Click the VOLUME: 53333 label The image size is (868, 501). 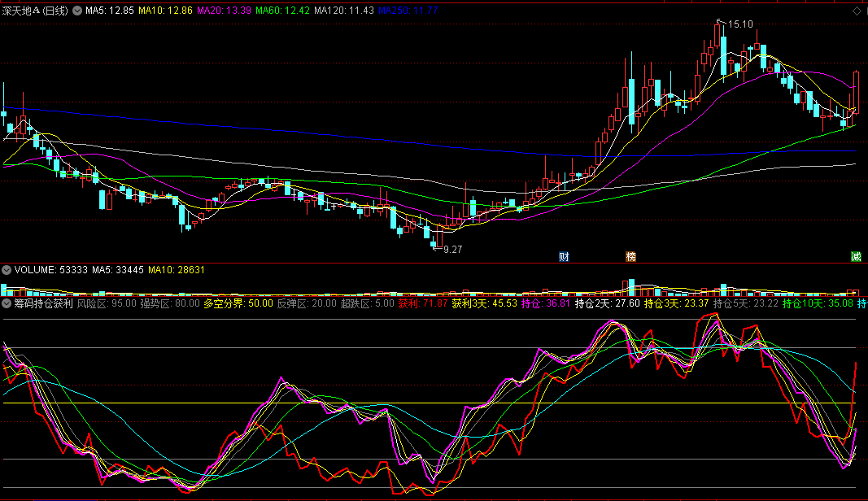click(x=51, y=270)
